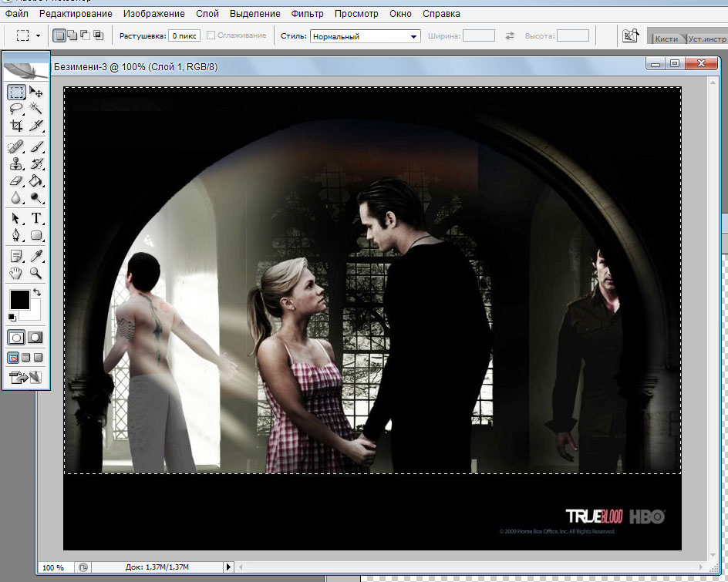Swap foreground and background colors

[x=37, y=292]
